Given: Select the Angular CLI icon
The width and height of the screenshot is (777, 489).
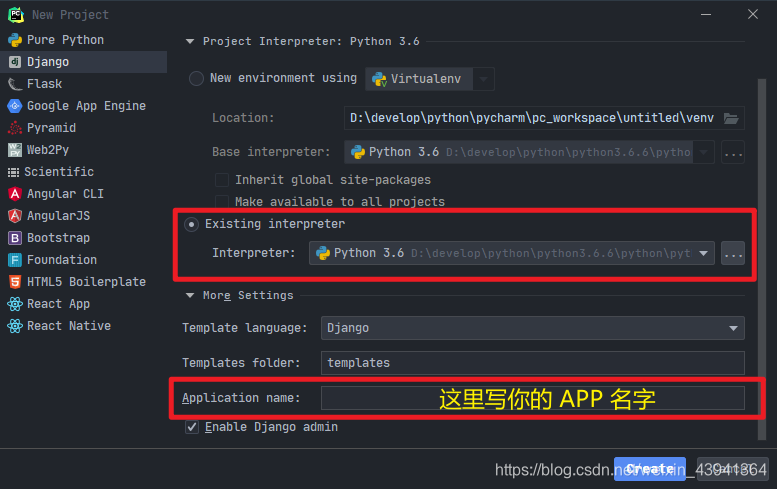Looking at the screenshot, I should pyautogui.click(x=15, y=194).
